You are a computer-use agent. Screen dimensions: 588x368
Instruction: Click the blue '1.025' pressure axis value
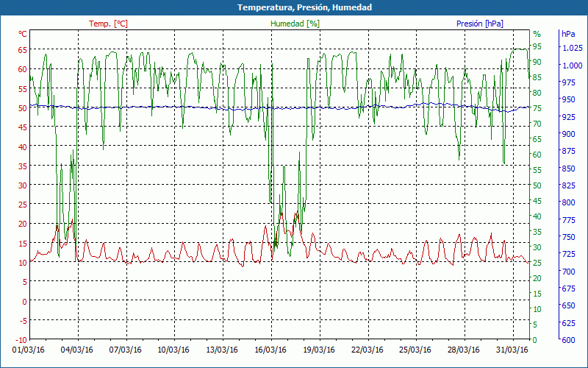coord(573,48)
